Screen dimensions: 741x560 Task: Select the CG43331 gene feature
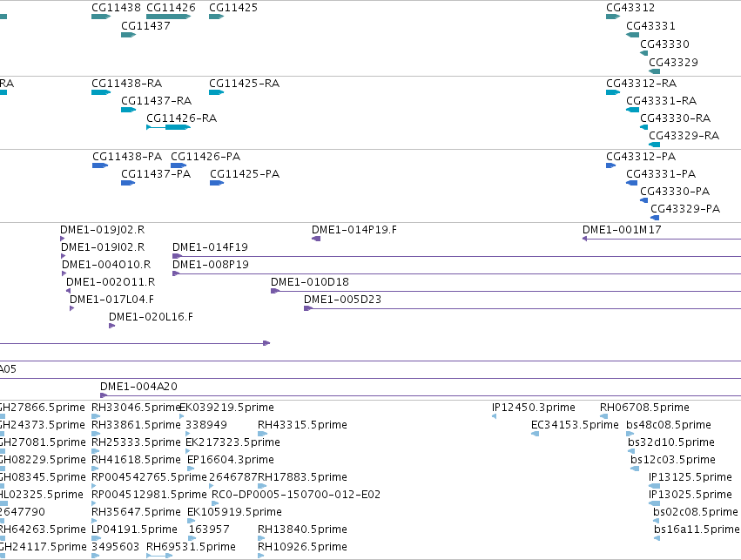[632, 35]
